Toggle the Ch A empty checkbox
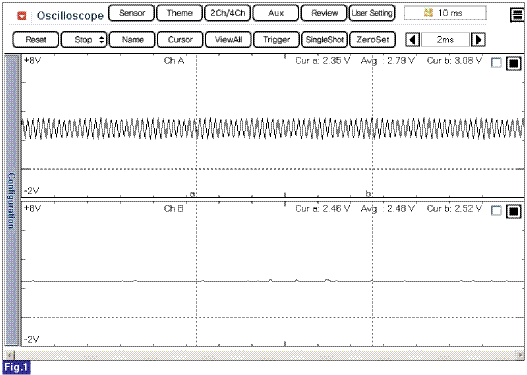527x375 pixels. (496, 63)
